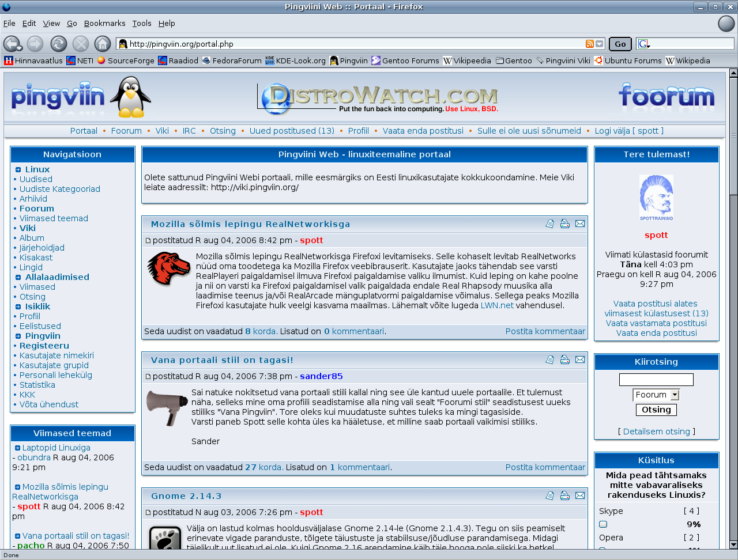Viewport: 738px width, 560px height.
Task: Click the foorum logo in header
Action: click(667, 96)
